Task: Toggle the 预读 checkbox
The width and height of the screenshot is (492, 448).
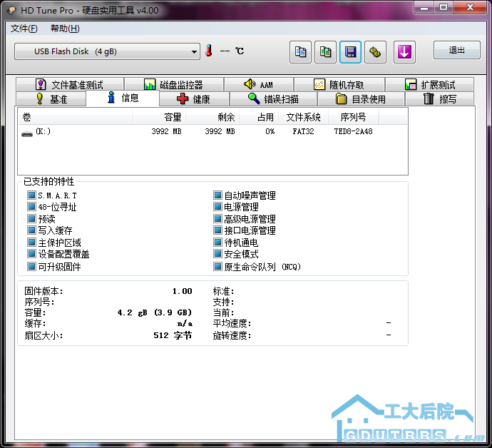Action: pos(31,218)
